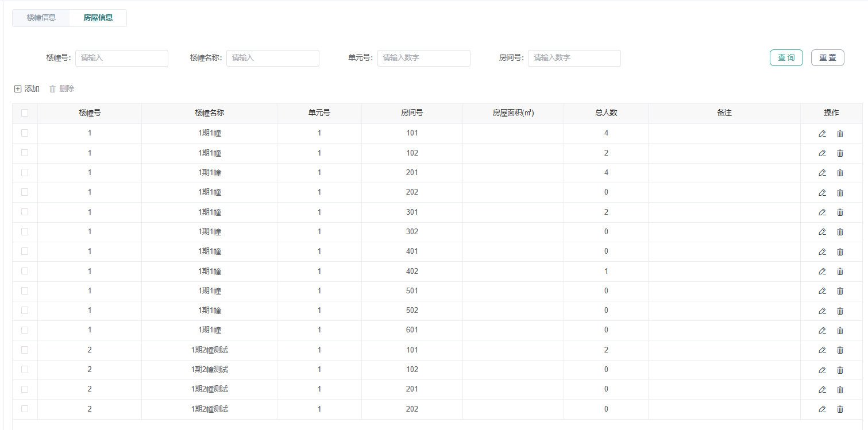The height and width of the screenshot is (430, 868).
Task: Focus the 楼幢名称 input field
Action: pyautogui.click(x=273, y=58)
